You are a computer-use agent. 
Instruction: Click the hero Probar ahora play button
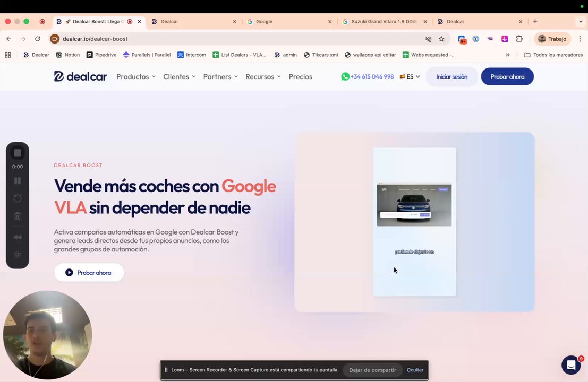(x=89, y=272)
